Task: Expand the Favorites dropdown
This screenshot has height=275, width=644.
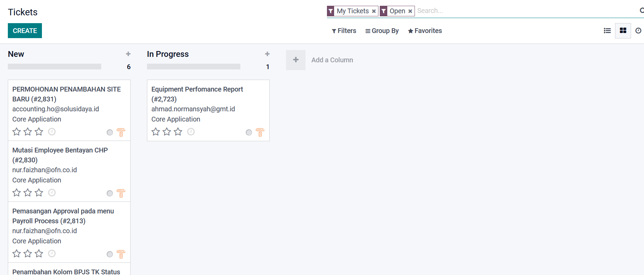Action: pyautogui.click(x=425, y=31)
